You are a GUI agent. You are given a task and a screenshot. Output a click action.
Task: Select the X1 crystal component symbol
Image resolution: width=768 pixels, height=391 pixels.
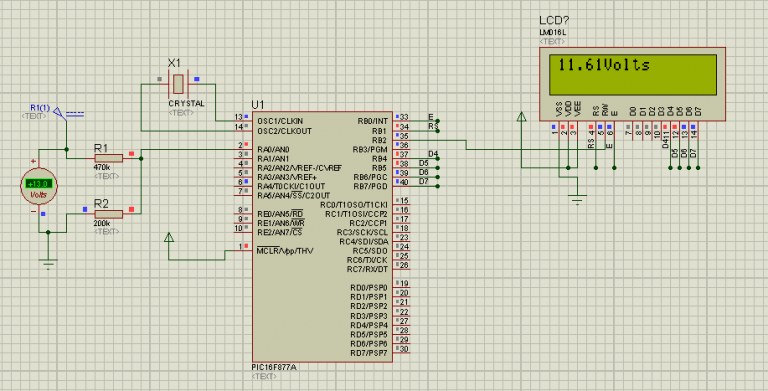coord(178,84)
